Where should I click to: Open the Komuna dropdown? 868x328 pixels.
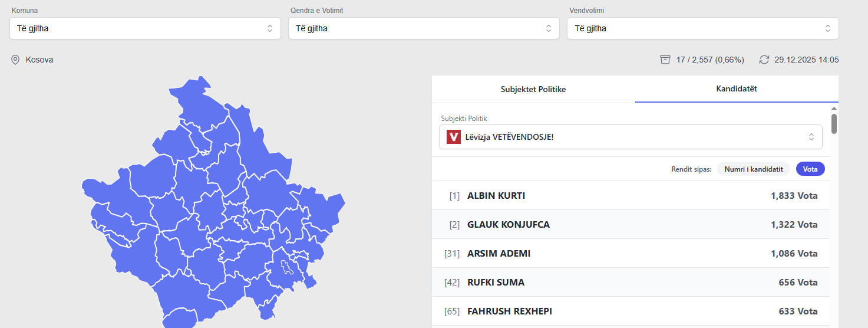pos(145,28)
